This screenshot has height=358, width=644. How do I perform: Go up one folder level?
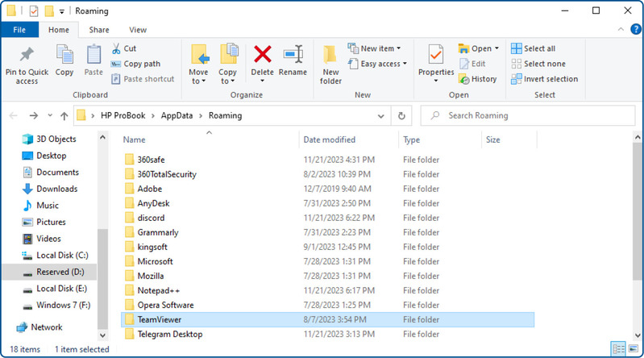[64, 116]
